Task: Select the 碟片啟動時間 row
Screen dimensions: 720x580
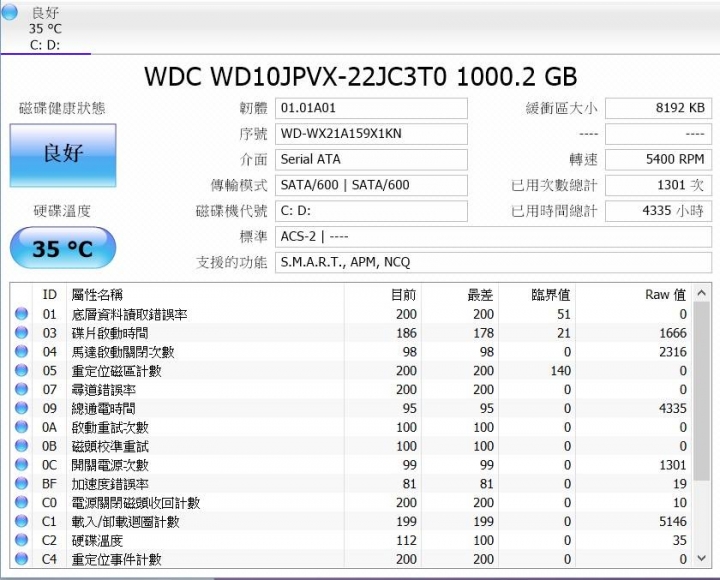Action: coord(351,333)
